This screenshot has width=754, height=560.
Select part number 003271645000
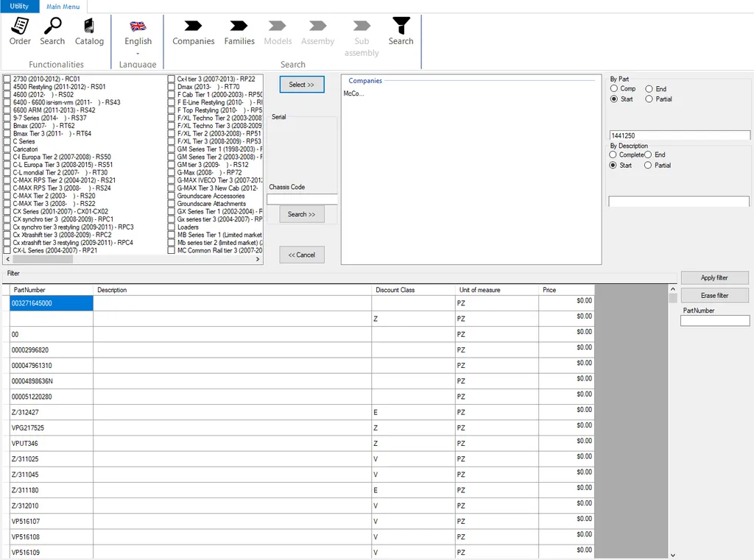point(52,303)
